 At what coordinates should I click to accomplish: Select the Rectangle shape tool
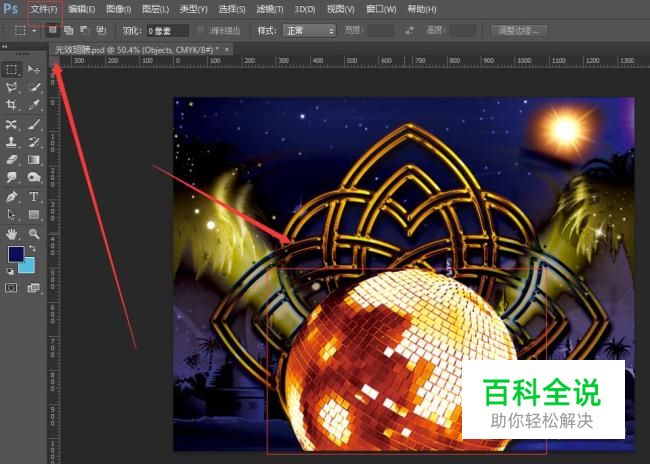[34, 214]
